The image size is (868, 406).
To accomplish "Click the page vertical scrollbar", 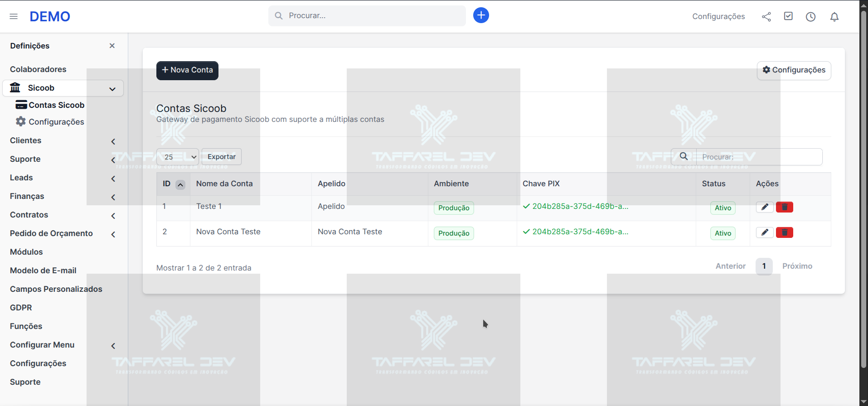I will pos(863,190).
